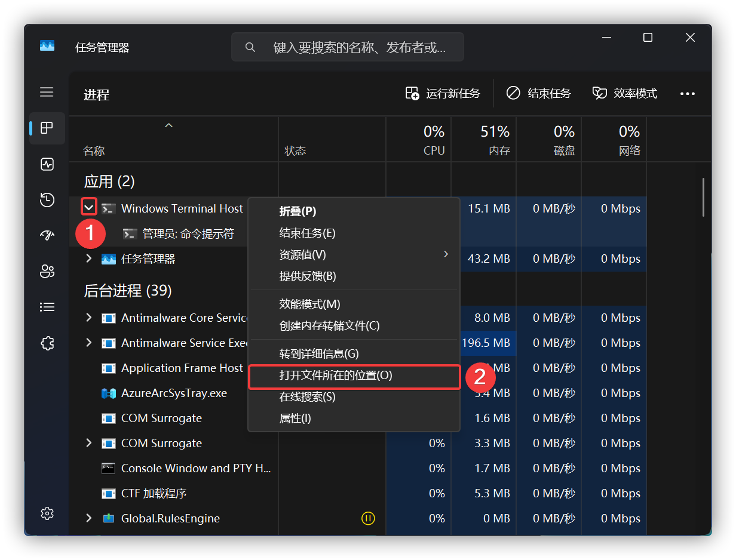Click the 运行新任务 button

[443, 93]
